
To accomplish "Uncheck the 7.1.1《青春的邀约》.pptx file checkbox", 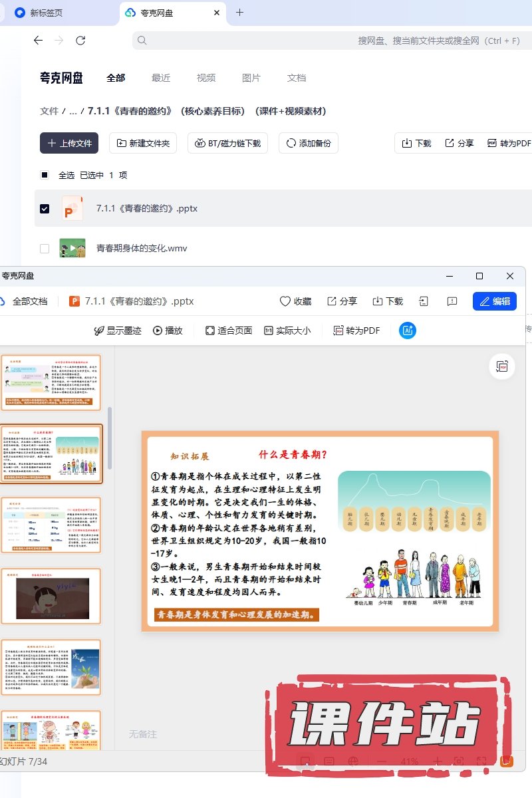I will (45, 209).
